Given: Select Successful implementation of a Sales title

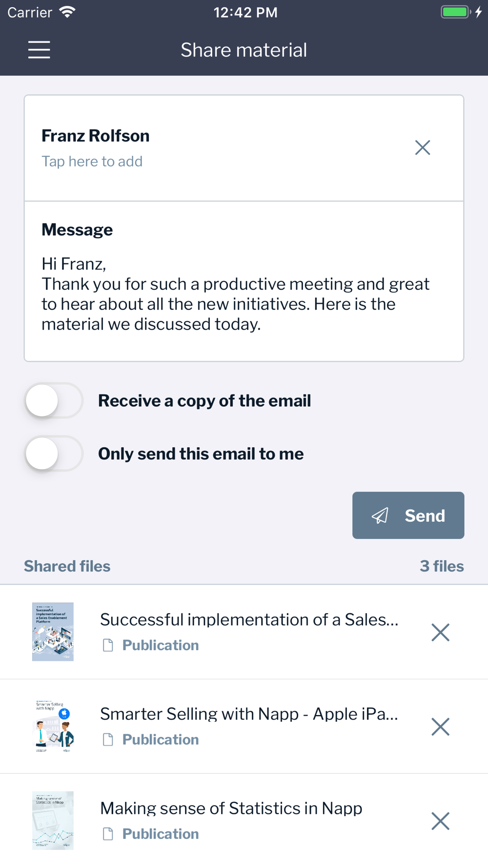Looking at the screenshot, I should (249, 620).
